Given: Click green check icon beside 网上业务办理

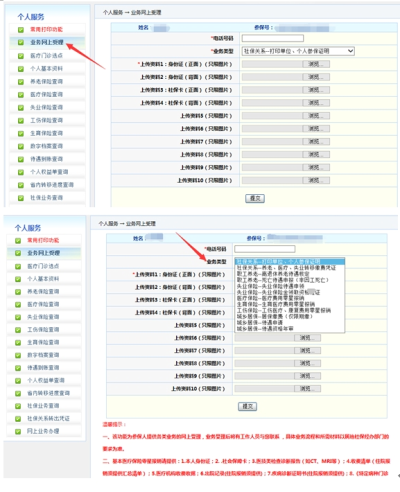Looking at the screenshot, I should (18, 431).
